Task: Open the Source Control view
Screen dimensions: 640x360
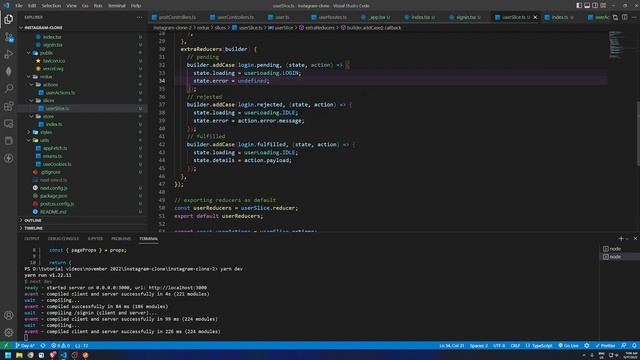Action: [x=9, y=37]
